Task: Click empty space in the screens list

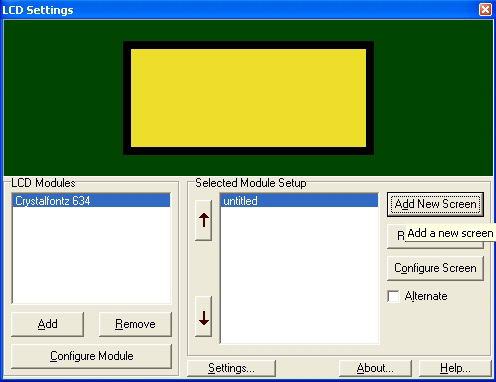Action: click(x=299, y=275)
